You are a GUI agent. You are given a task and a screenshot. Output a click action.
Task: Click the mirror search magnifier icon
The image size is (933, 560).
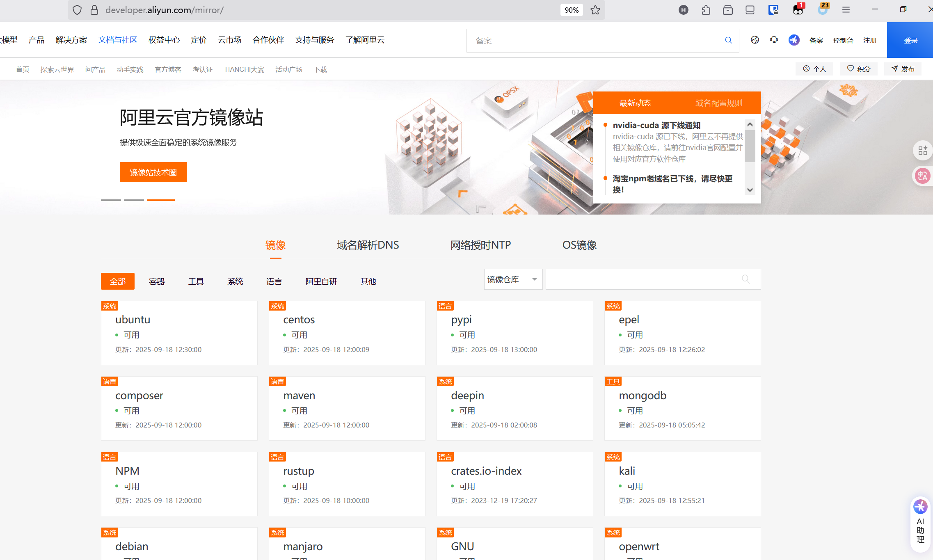pyautogui.click(x=746, y=279)
